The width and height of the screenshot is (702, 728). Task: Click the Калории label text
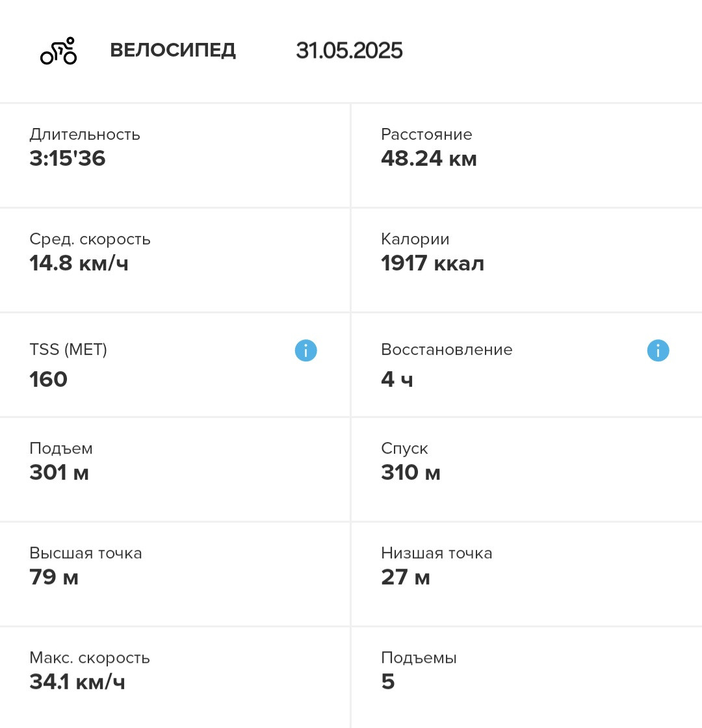pos(415,239)
